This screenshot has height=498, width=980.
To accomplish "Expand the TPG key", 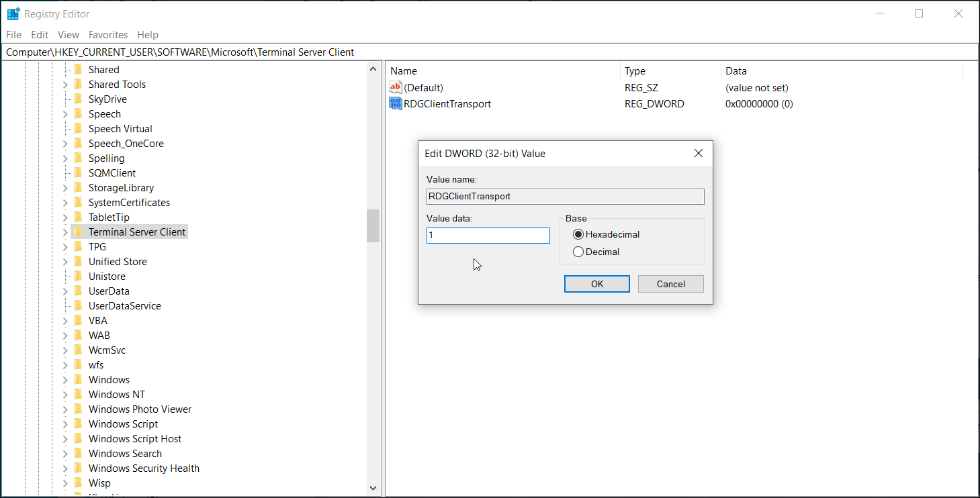I will coord(65,247).
